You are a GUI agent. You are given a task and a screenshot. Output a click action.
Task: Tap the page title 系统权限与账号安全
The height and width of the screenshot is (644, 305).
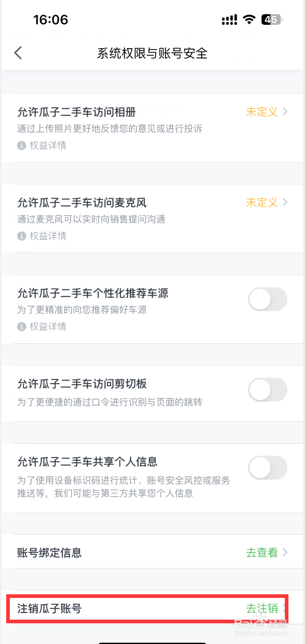point(152,53)
